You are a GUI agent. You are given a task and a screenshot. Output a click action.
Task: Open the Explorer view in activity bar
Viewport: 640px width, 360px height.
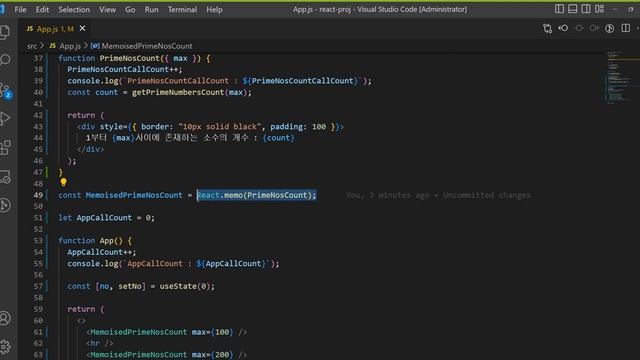click(x=5, y=32)
